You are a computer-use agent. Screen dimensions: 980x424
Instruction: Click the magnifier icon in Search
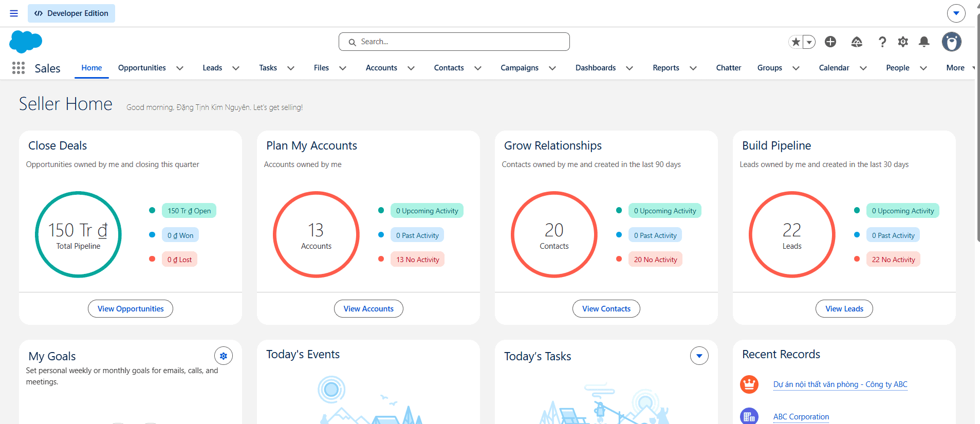point(352,42)
